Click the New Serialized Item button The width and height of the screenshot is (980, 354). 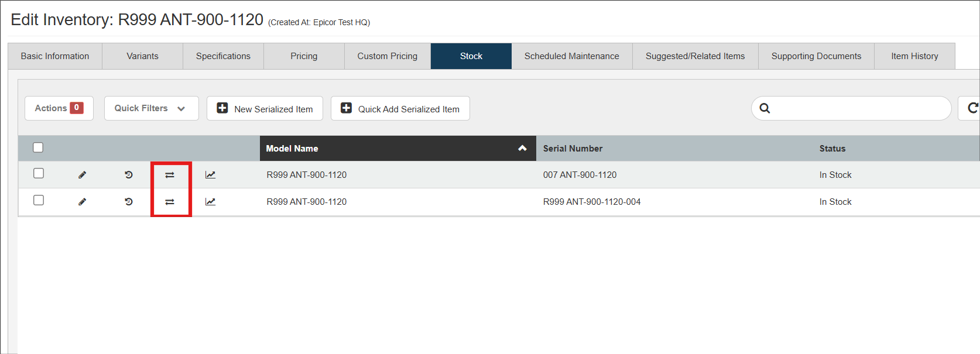coord(265,109)
